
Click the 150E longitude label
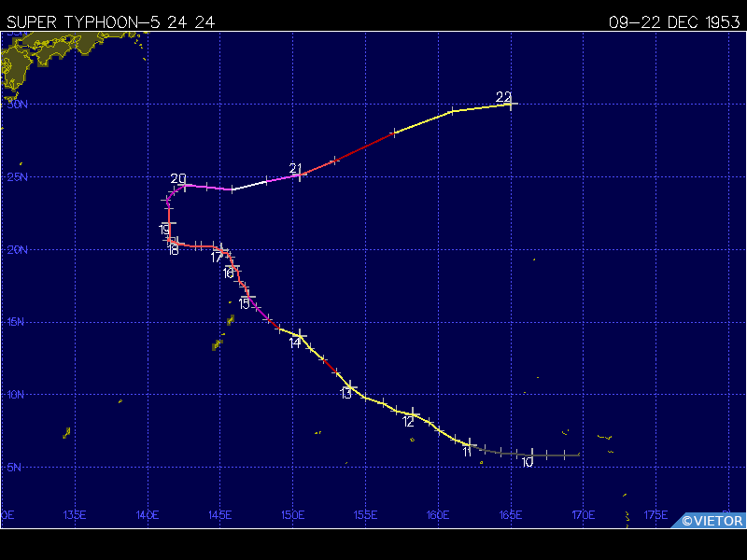[292, 515]
